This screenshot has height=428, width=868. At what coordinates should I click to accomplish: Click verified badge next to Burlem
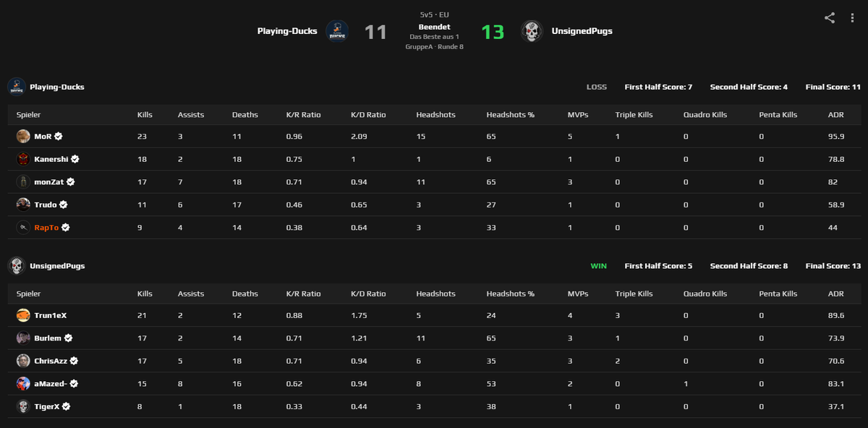pyautogui.click(x=69, y=338)
